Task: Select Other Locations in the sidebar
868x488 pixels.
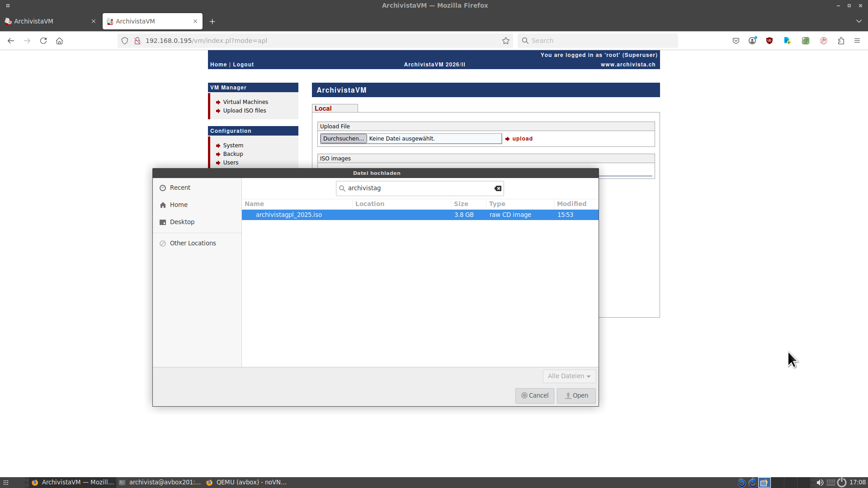Action: click(193, 243)
